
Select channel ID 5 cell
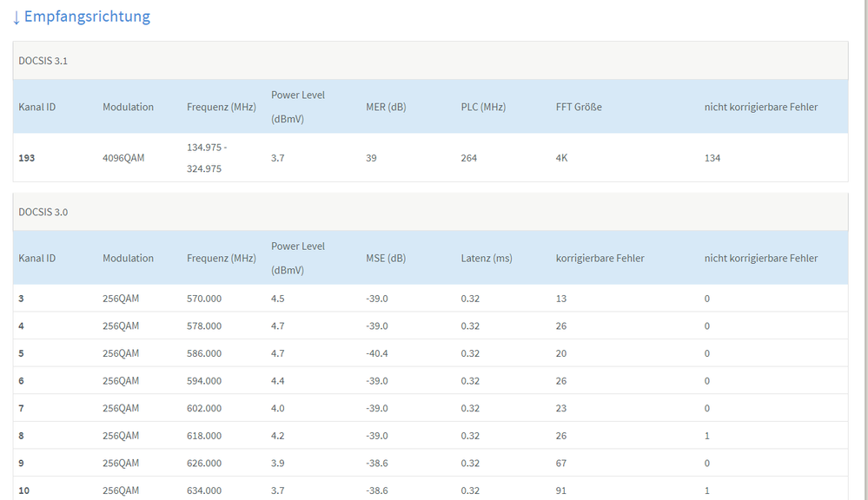21,353
